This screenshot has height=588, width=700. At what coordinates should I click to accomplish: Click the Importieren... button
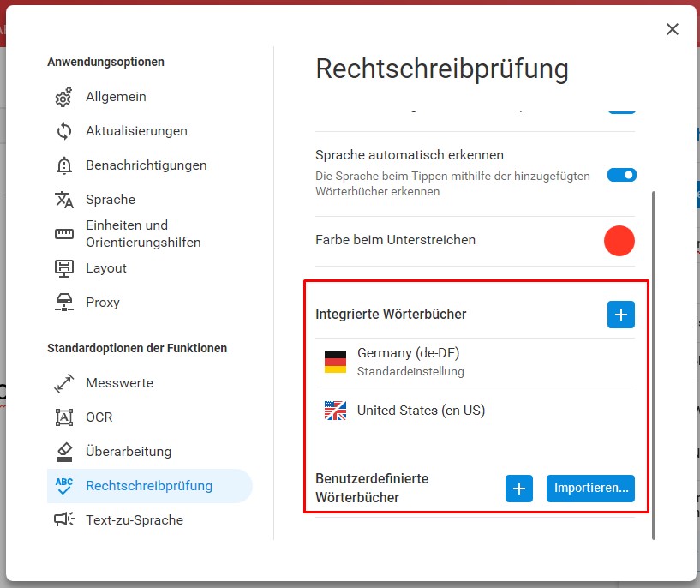(x=590, y=489)
